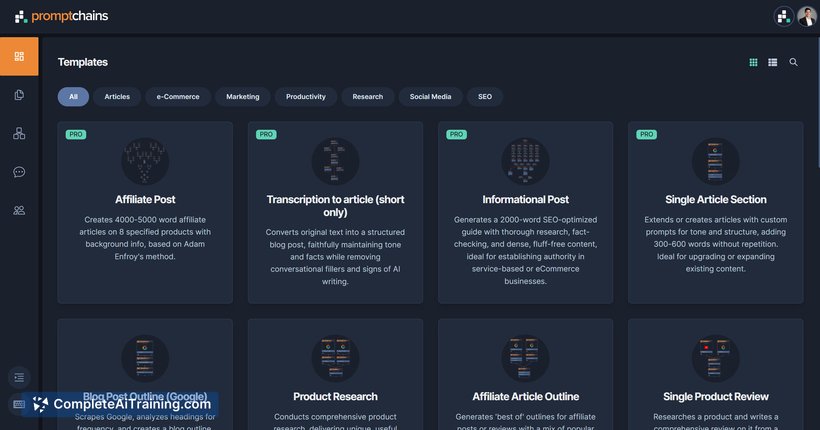Click the Single Article Section chain thumbnail
The width and height of the screenshot is (820, 430).
tap(715, 161)
